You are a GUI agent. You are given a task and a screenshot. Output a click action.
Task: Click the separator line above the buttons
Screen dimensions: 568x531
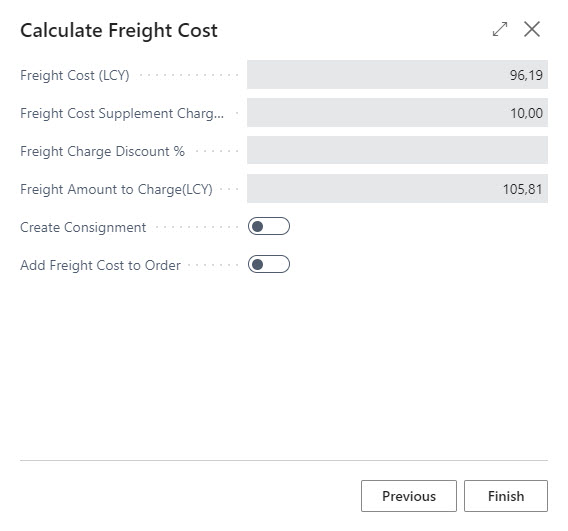pyautogui.click(x=284, y=460)
